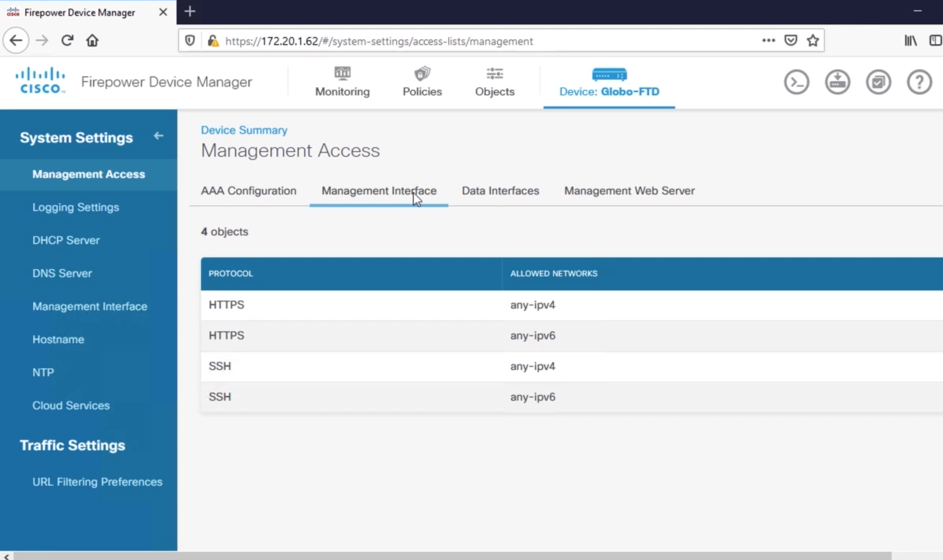Open tracking protection shield icon

(190, 41)
